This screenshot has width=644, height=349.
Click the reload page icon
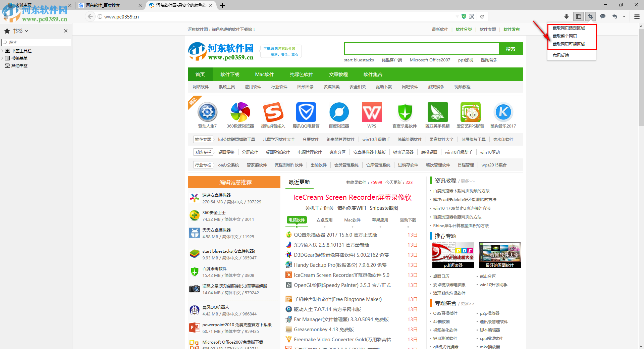coord(482,16)
